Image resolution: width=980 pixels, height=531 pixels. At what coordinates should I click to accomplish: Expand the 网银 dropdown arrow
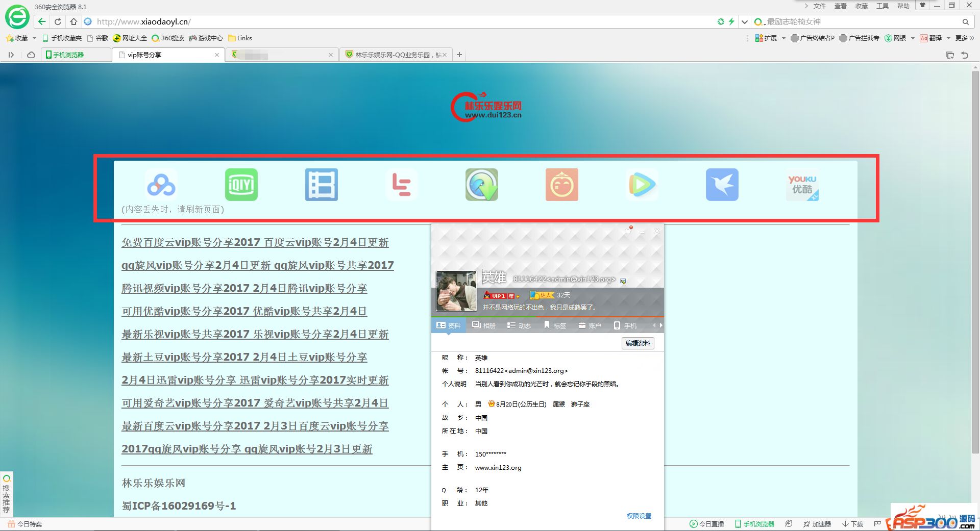913,38
